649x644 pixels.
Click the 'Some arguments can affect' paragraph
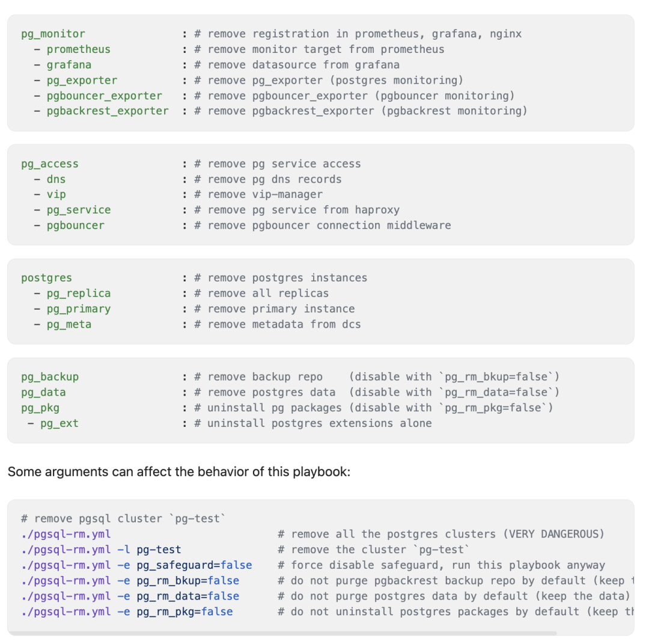click(179, 471)
